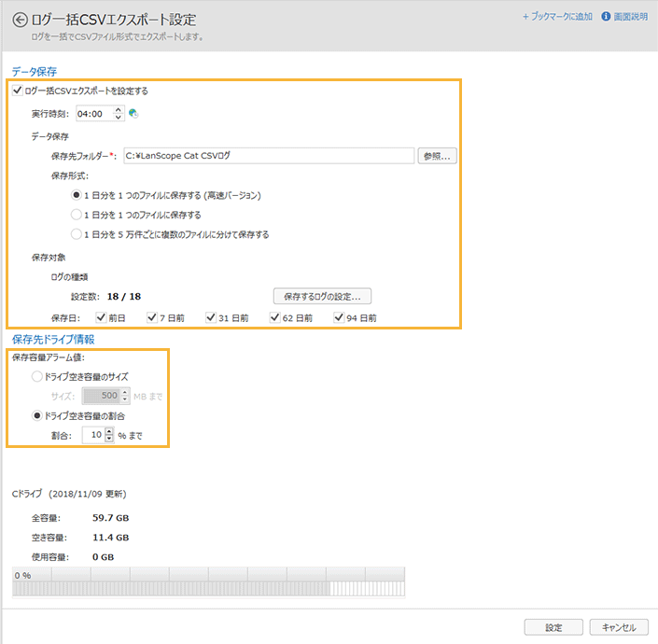The image size is (658, 644).
Task: Increase 実行時刻 with the up arrow
Action: pyautogui.click(x=119, y=110)
